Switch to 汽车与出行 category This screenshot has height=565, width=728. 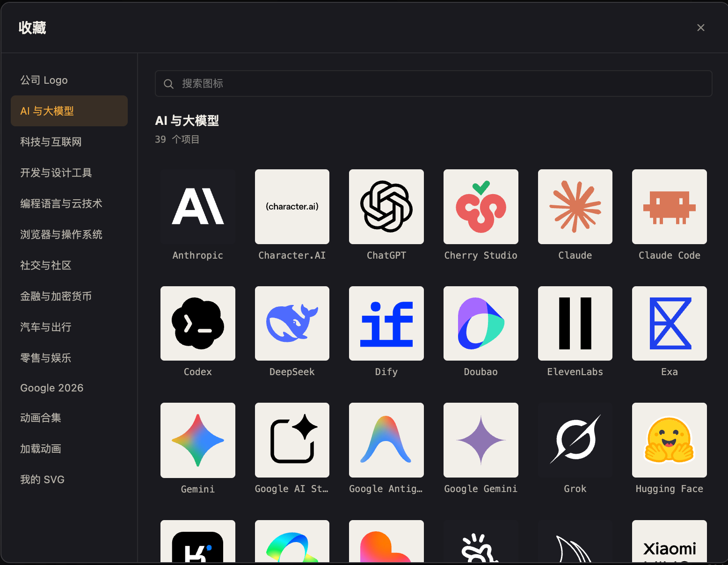tap(69, 327)
